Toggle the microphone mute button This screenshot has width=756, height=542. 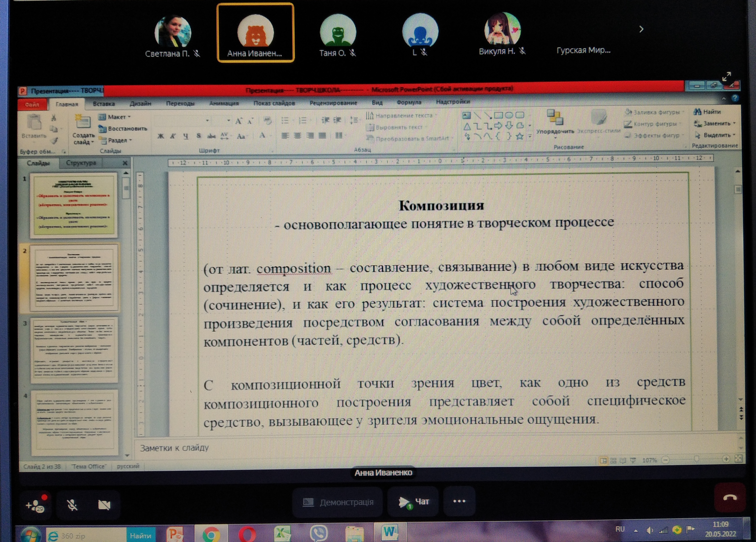coord(72,505)
